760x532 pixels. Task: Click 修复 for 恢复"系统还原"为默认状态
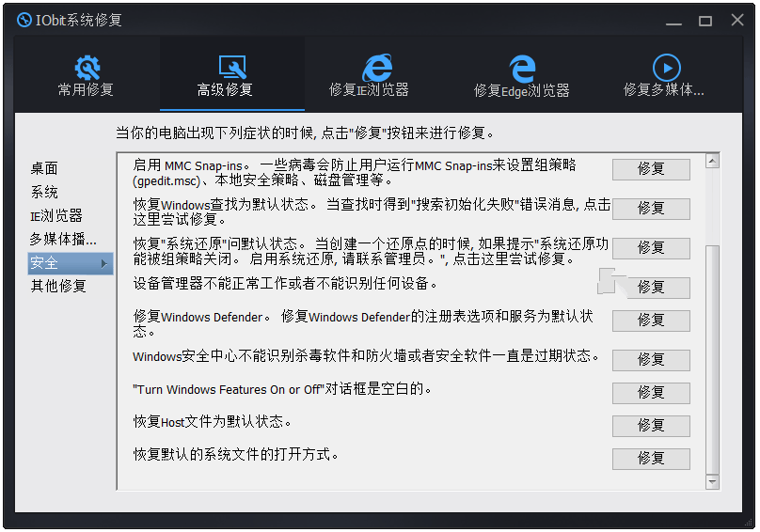click(651, 247)
